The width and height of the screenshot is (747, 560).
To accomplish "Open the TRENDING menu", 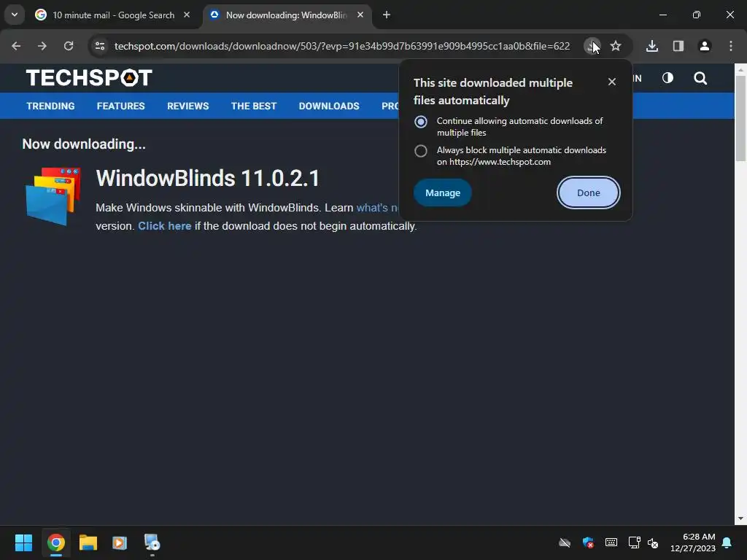I will tap(50, 106).
